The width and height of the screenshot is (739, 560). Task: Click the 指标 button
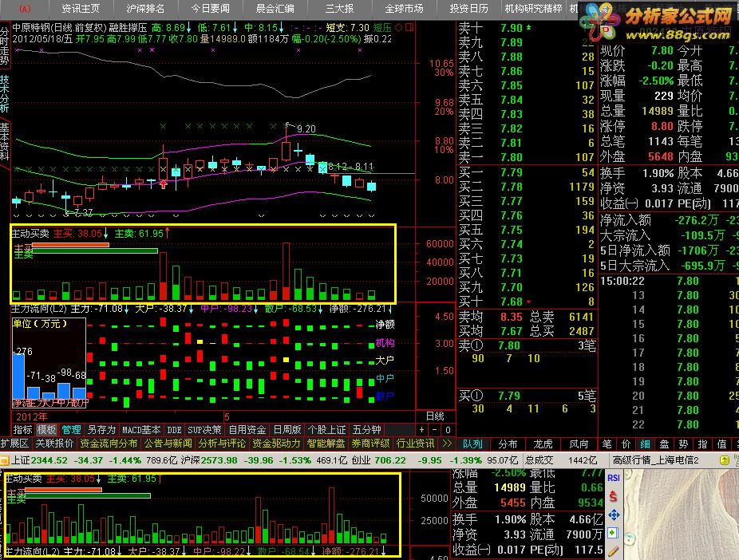pos(22,429)
